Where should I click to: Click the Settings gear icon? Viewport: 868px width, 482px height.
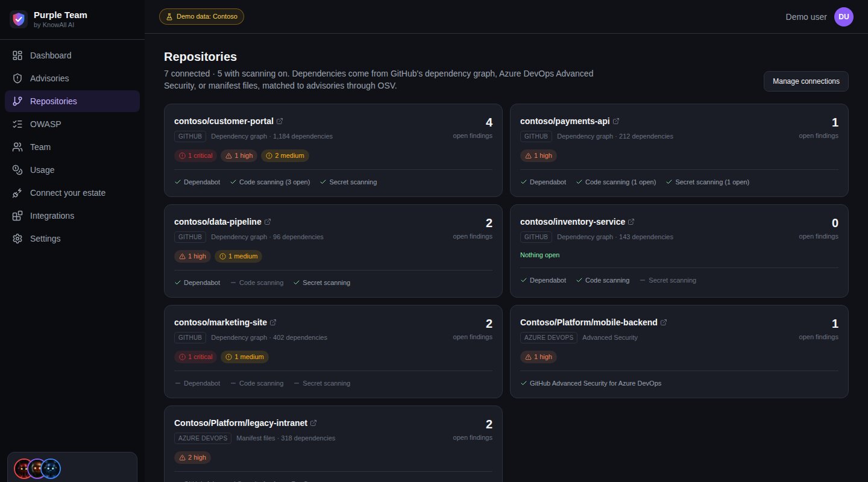point(17,239)
